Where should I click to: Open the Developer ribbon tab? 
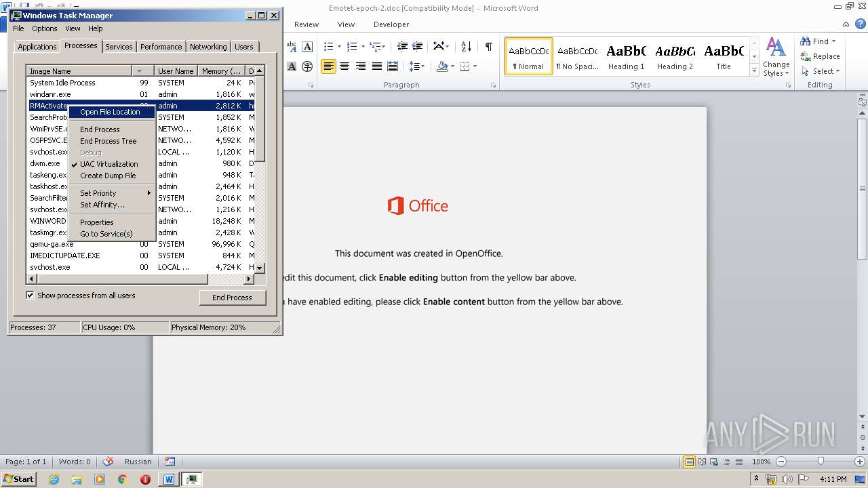pyautogui.click(x=391, y=24)
